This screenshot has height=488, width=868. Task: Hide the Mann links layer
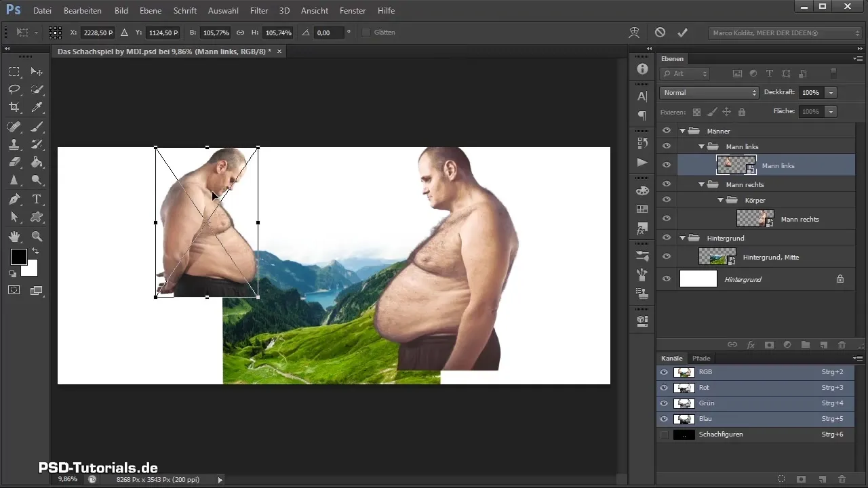pyautogui.click(x=667, y=165)
